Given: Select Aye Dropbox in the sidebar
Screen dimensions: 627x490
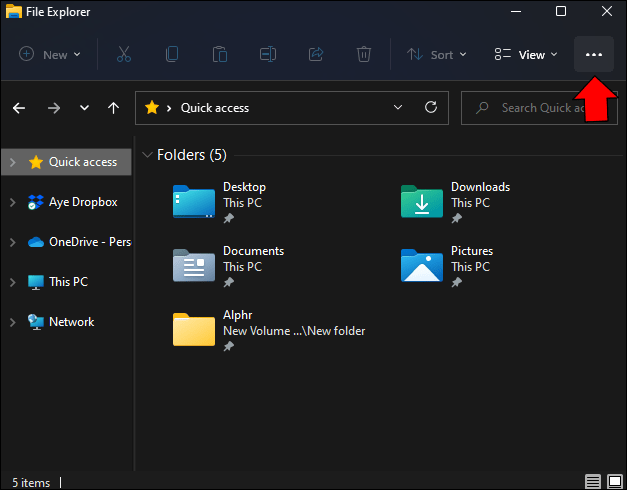Looking at the screenshot, I should tap(82, 202).
